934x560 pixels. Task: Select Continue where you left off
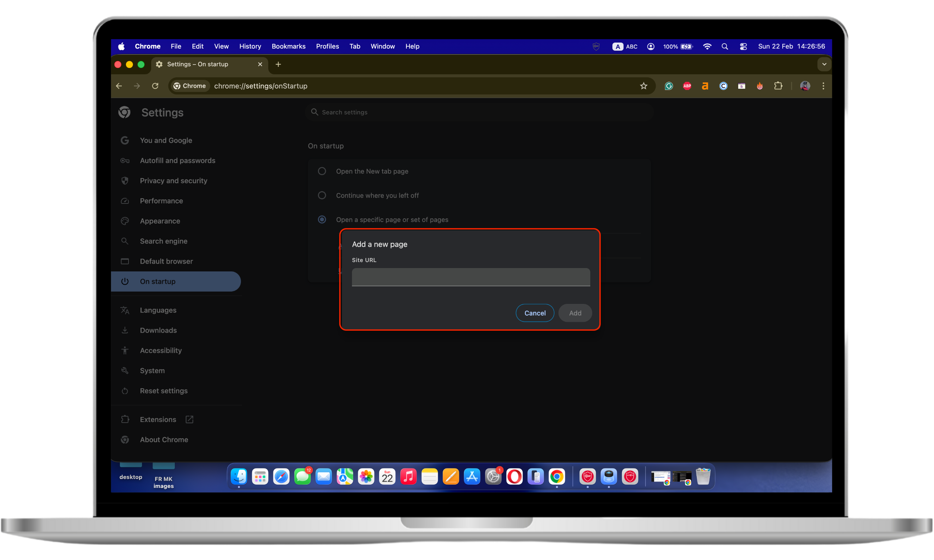point(322,195)
